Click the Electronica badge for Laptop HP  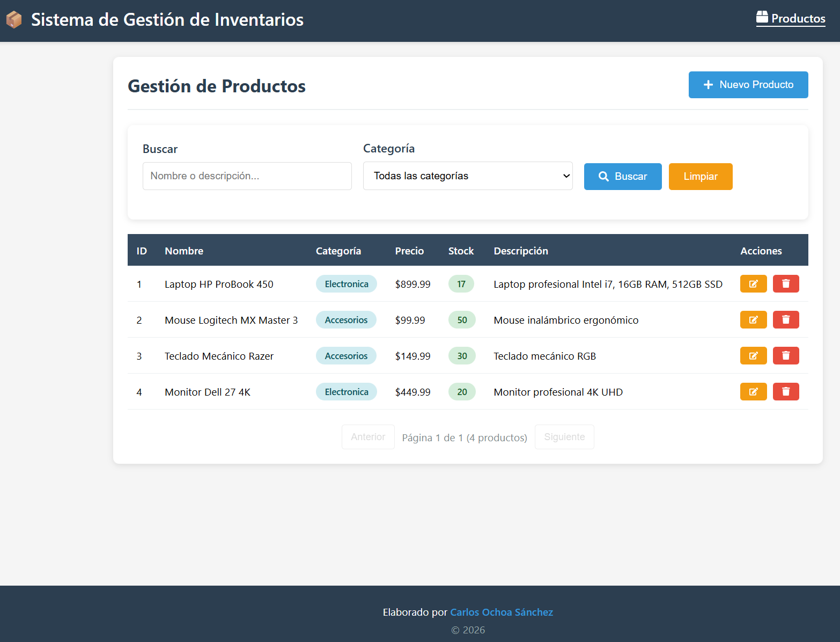point(346,284)
